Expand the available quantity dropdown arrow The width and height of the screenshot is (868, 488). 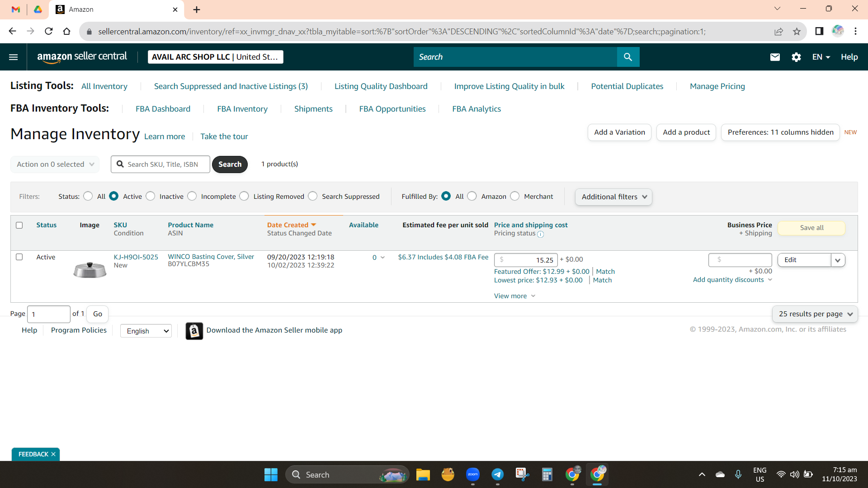click(382, 258)
